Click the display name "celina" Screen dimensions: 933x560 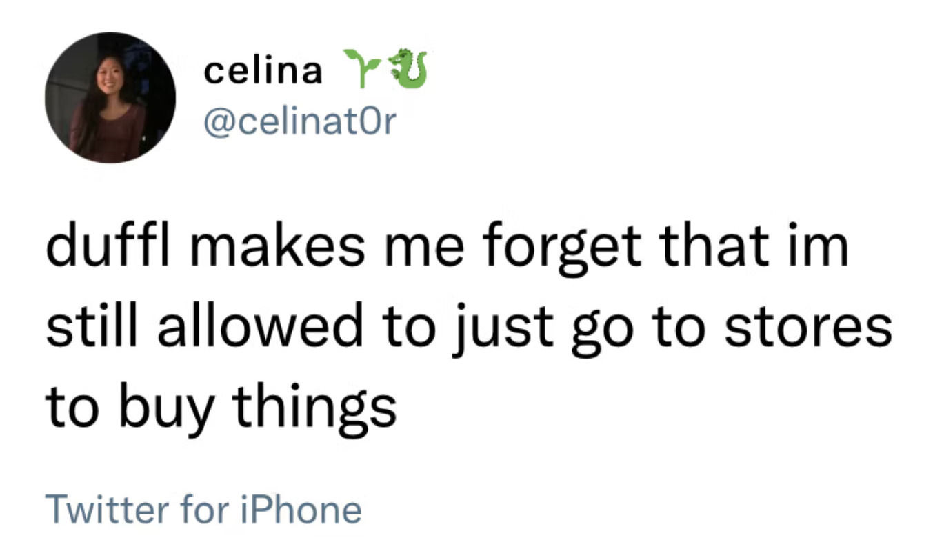coord(262,70)
